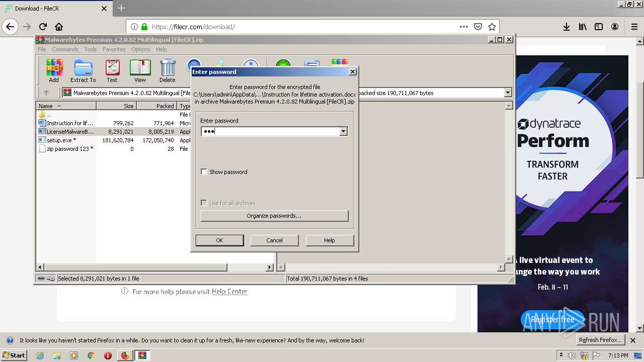Go to the Firefox home page icon
This screenshot has height=362, width=644.
pyautogui.click(x=59, y=27)
